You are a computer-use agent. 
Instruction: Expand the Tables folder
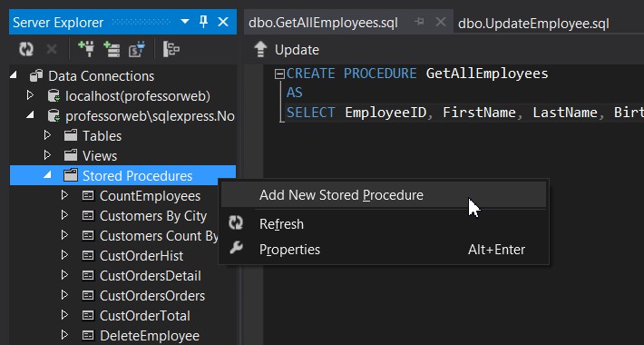pyautogui.click(x=47, y=135)
